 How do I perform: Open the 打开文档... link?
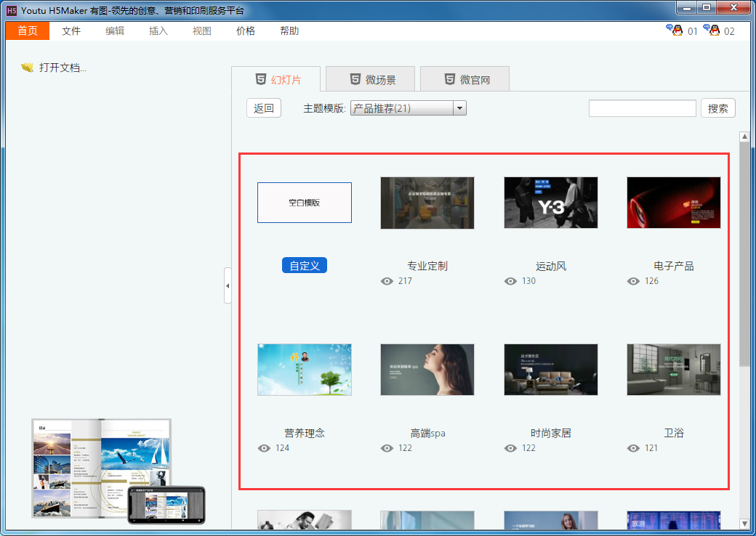[63, 68]
